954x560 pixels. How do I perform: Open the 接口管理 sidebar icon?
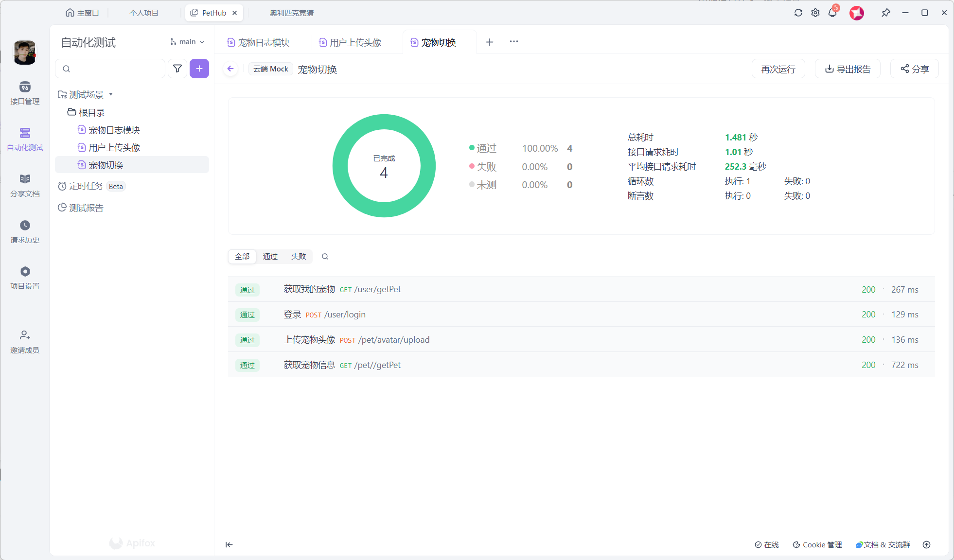25,92
